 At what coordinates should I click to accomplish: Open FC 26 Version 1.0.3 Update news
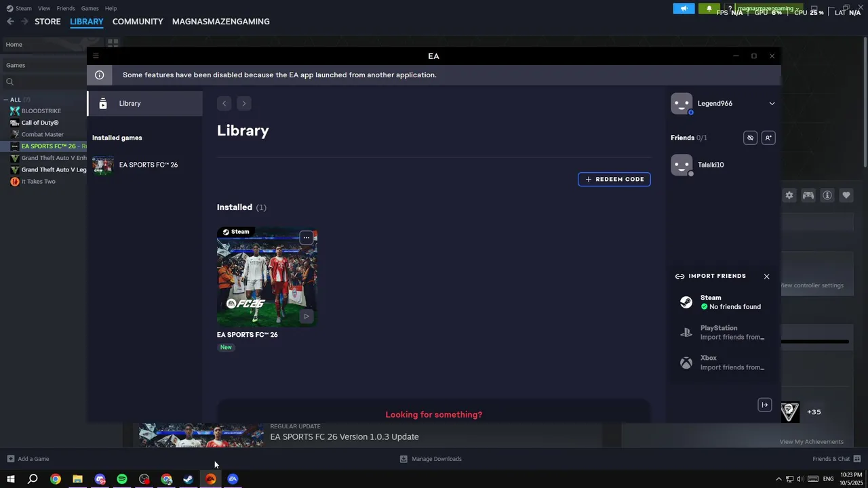pos(344,437)
